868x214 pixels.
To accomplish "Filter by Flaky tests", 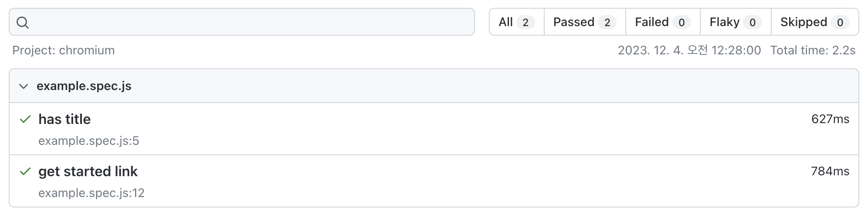I will point(735,22).
